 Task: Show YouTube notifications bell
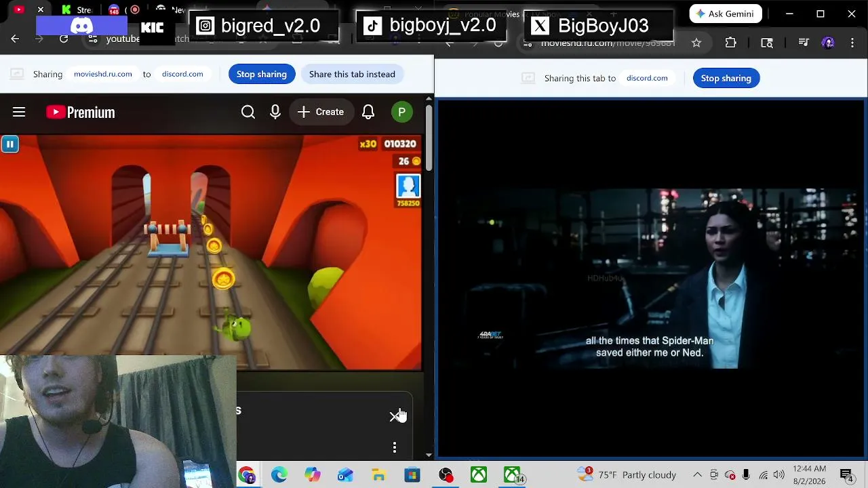(368, 112)
